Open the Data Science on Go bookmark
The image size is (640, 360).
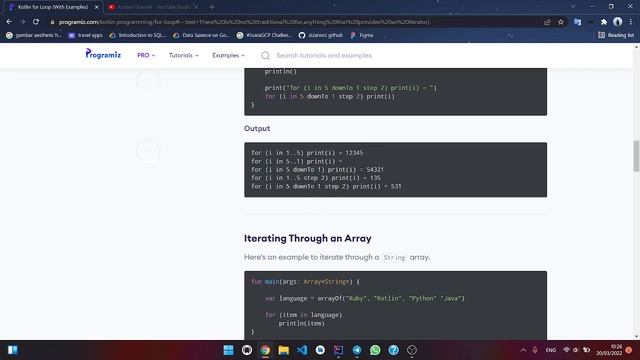(201, 36)
